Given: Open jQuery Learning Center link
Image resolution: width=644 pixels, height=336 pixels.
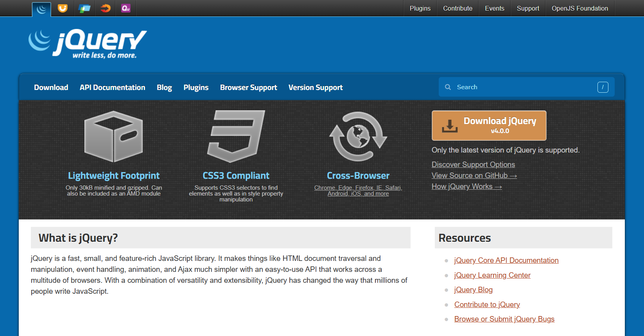Looking at the screenshot, I should click(x=492, y=275).
